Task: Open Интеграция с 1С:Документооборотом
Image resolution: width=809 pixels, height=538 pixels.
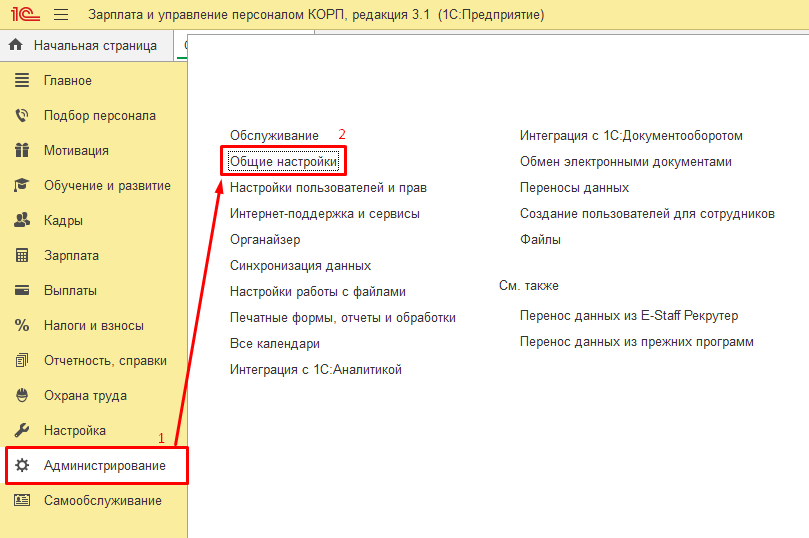Action: point(631,136)
